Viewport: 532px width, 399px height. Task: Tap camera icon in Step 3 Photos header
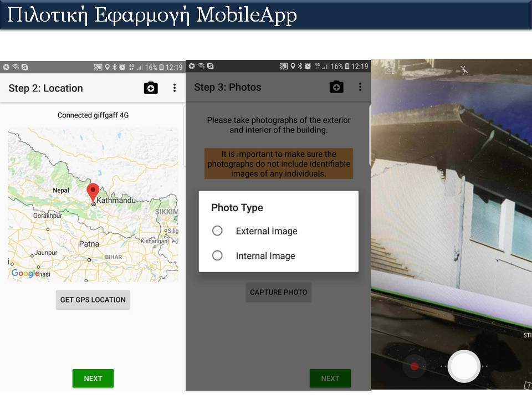click(x=336, y=87)
